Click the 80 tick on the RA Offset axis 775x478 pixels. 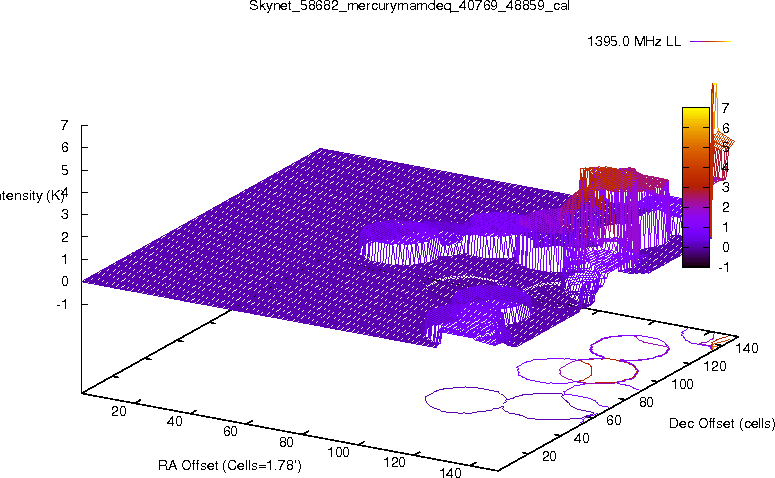[x=286, y=442]
